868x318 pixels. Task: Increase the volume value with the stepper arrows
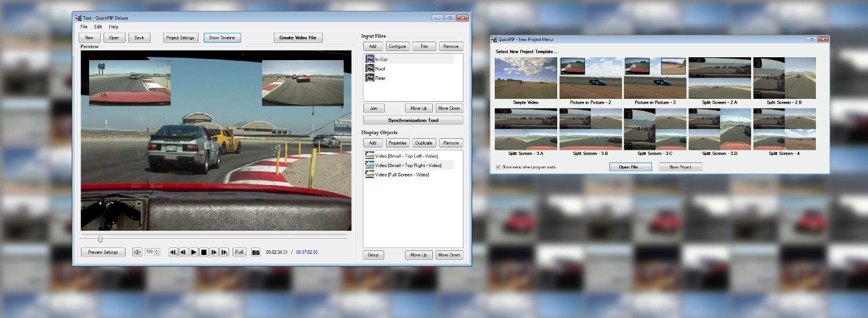point(157,250)
